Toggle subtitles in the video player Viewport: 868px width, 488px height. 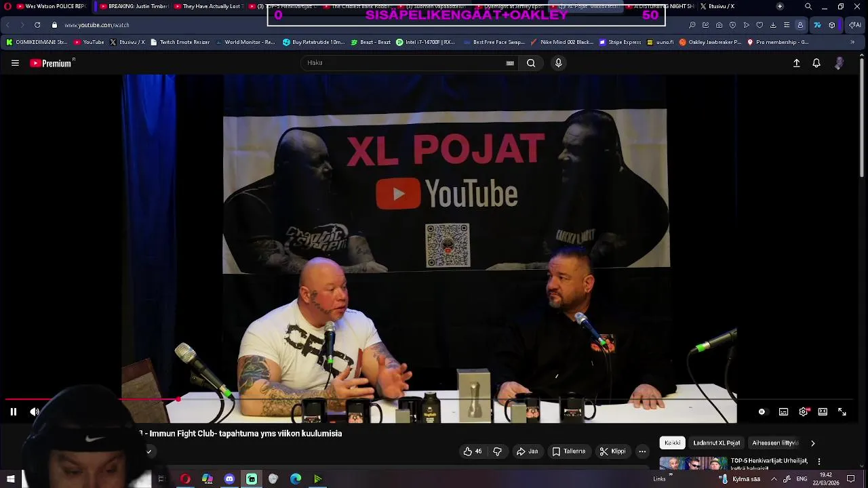(x=783, y=411)
